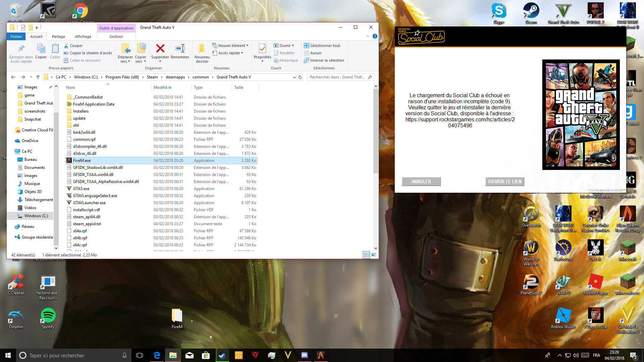Click steamapps in the breadcrumb path
The width and height of the screenshot is (644, 362).
[x=175, y=77]
